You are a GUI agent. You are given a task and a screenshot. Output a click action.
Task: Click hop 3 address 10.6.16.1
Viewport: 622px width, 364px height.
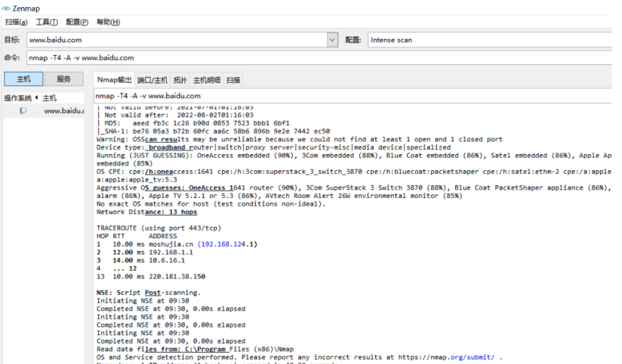[167, 261]
